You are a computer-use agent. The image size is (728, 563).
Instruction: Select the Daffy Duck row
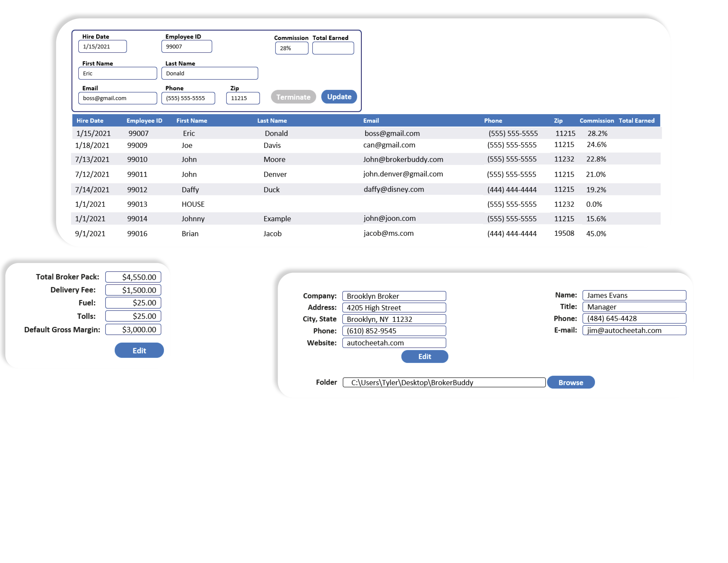coord(366,189)
